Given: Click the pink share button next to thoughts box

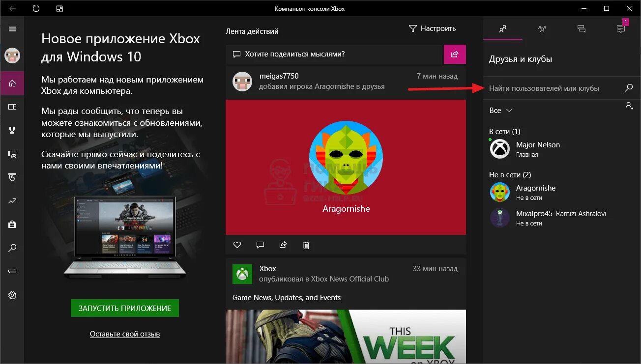Looking at the screenshot, I should coord(455,54).
